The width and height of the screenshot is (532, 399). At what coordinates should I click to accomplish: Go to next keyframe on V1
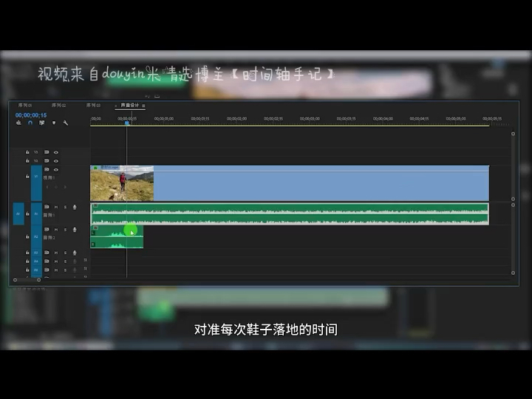[x=65, y=187]
